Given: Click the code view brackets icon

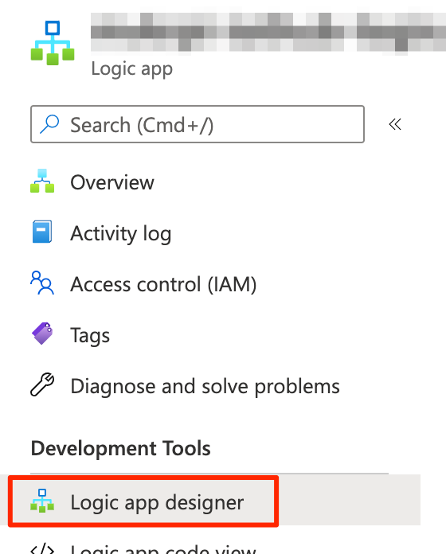Looking at the screenshot, I should click(42, 549).
